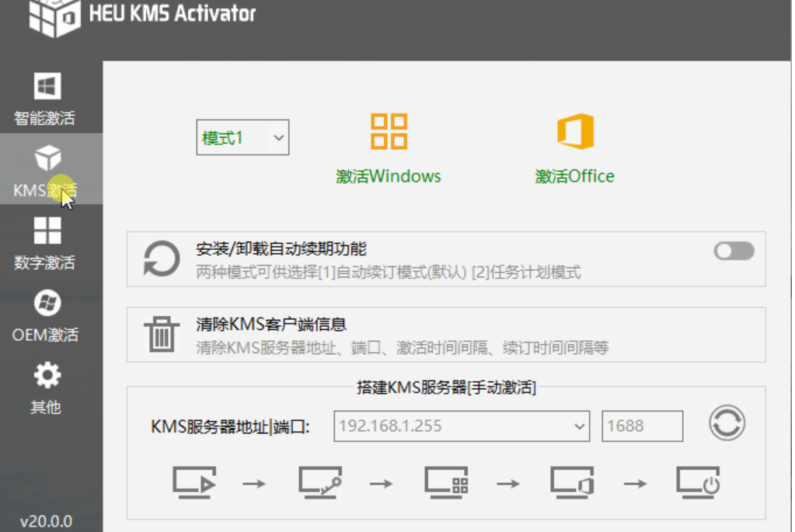Open mode selector arrow next to 模式1
Image resolution: width=795 pixels, height=532 pixels.
(x=277, y=137)
